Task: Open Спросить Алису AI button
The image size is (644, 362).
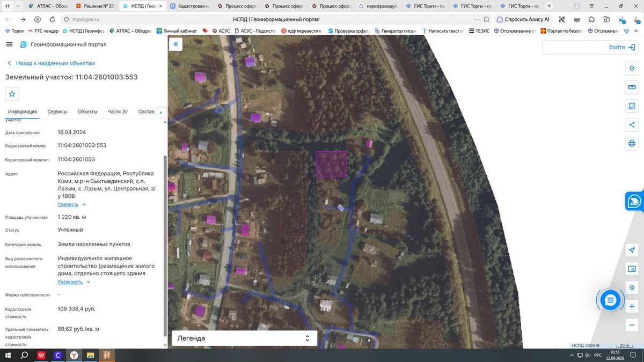Action: 524,19
